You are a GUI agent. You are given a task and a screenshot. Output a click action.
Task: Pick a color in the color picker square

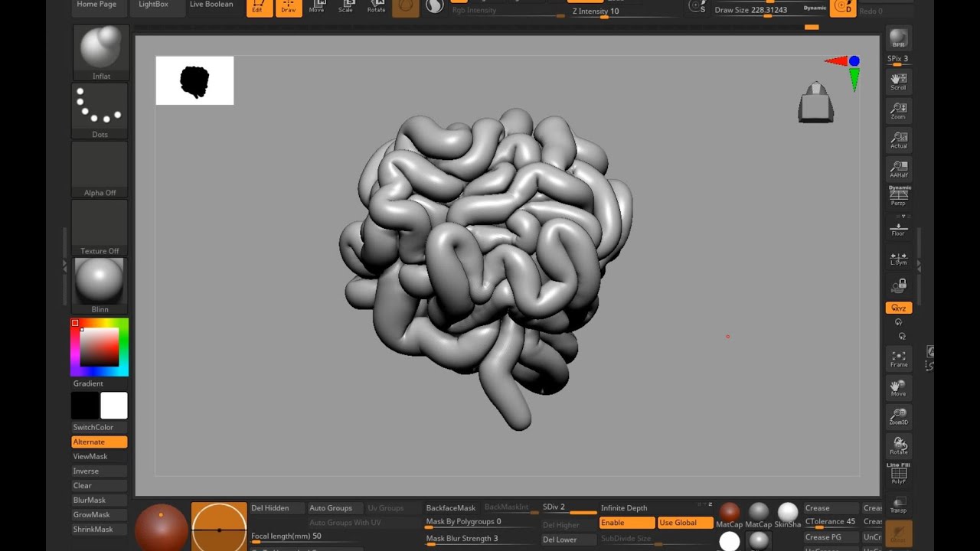click(x=100, y=348)
